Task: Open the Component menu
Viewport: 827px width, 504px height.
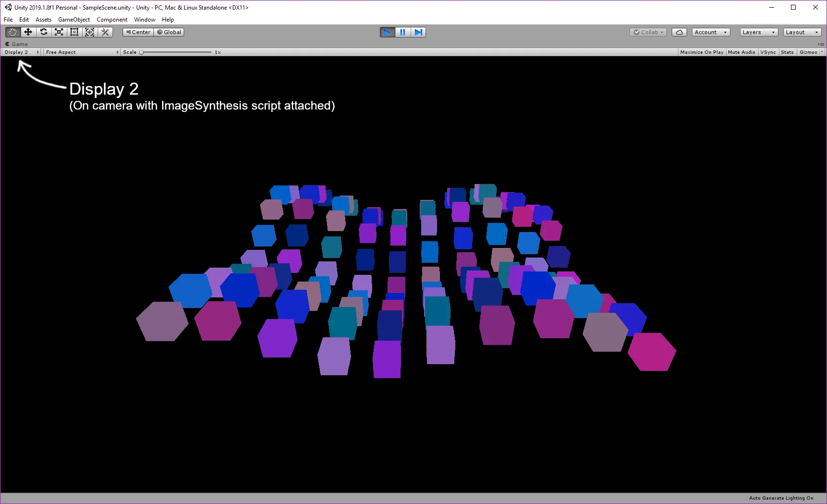Action: pos(112,20)
